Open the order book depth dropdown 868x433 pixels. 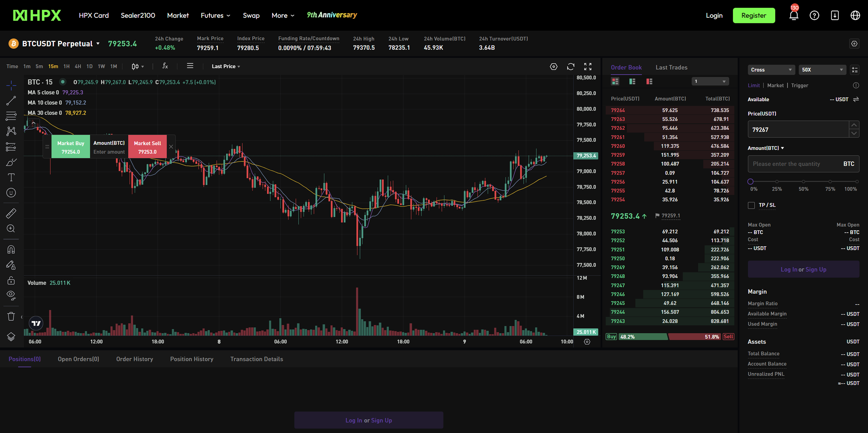point(710,81)
